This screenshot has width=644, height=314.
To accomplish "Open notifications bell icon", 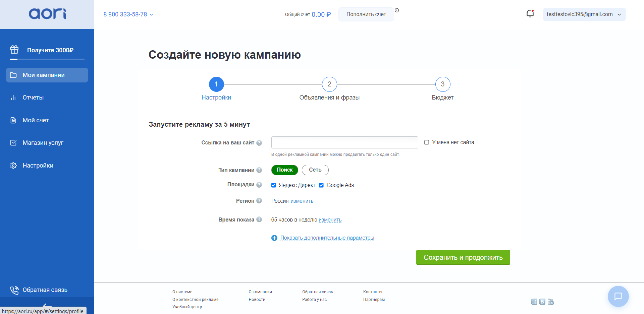I will pyautogui.click(x=530, y=14).
